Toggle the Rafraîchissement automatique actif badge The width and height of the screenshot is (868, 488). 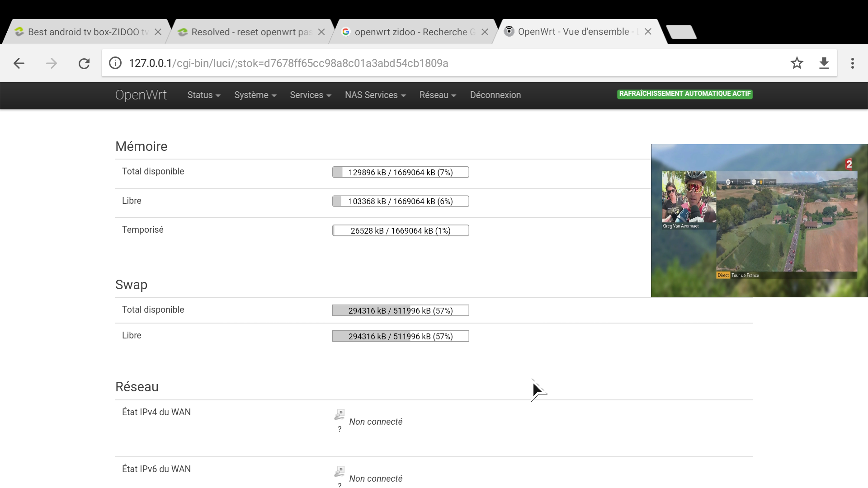[x=684, y=94]
